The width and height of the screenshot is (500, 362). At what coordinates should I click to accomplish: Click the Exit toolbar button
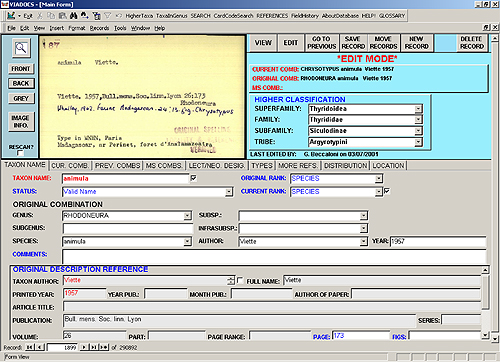[28, 16]
